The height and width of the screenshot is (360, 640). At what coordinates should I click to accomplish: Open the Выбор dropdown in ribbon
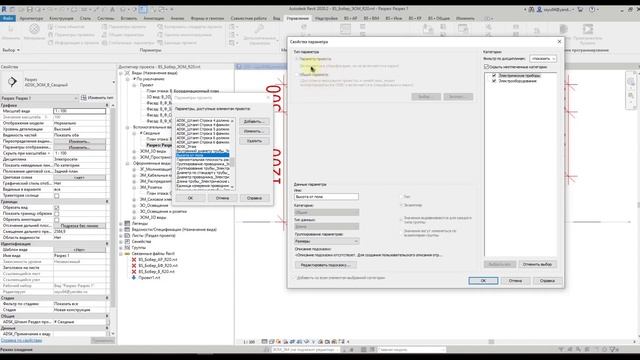coord(11,50)
